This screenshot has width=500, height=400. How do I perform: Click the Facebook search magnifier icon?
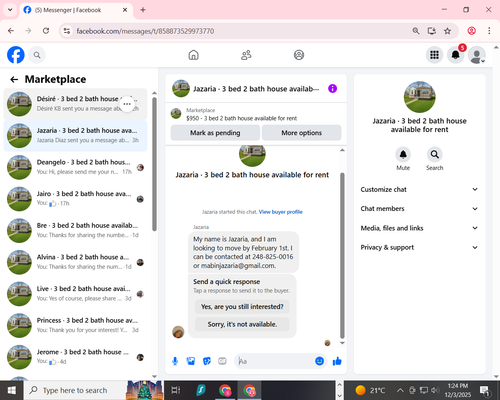pyautogui.click(x=37, y=55)
